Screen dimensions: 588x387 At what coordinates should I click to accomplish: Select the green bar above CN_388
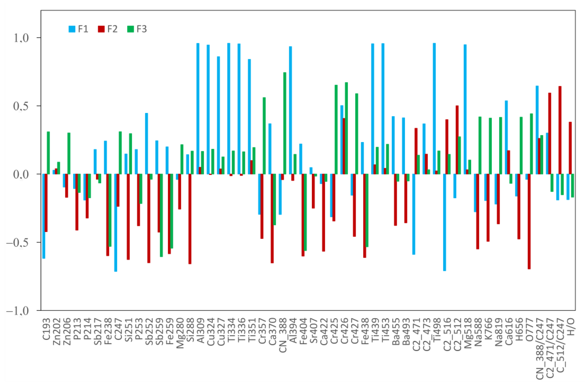pos(285,123)
